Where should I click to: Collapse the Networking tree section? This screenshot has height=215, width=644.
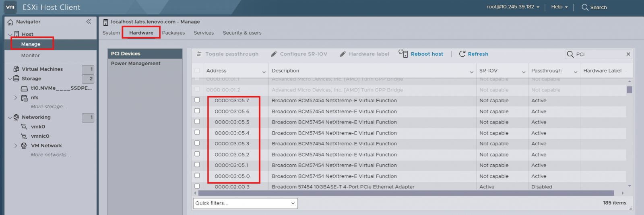click(x=10, y=118)
